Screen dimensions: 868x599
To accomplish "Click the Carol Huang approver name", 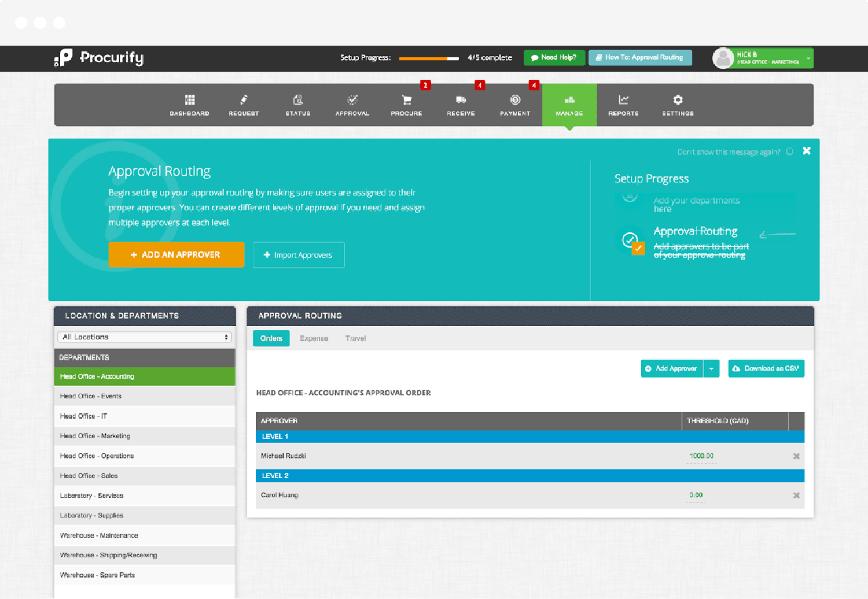I will pyautogui.click(x=279, y=496).
